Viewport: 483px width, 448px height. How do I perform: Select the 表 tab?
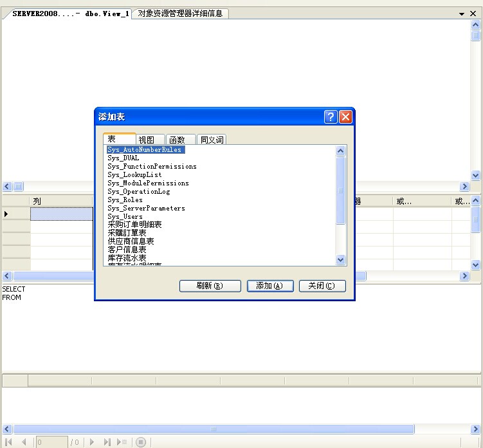click(120, 139)
